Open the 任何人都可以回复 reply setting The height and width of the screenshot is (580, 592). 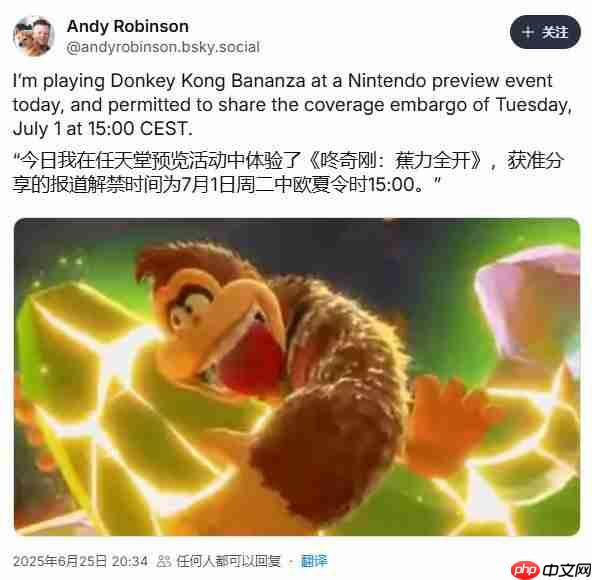coord(229,561)
